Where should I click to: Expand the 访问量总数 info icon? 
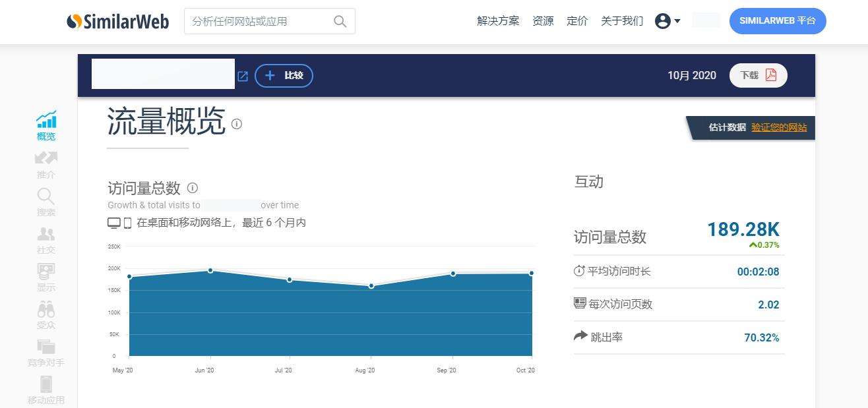[192, 189]
